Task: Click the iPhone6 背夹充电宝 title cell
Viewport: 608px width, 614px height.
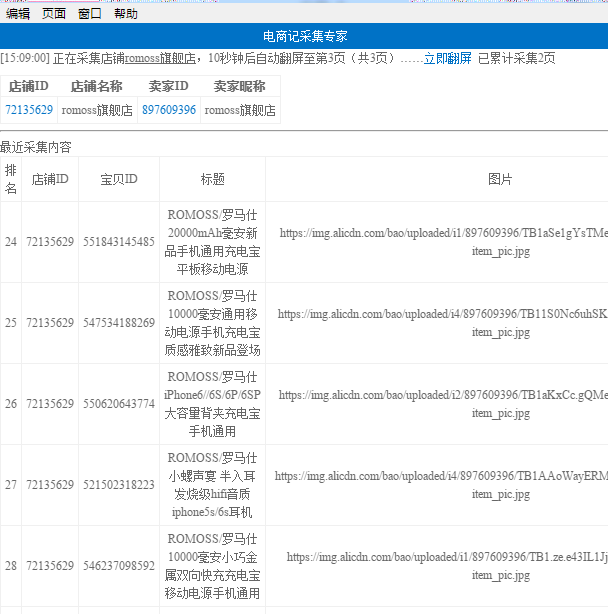Action: point(213,404)
